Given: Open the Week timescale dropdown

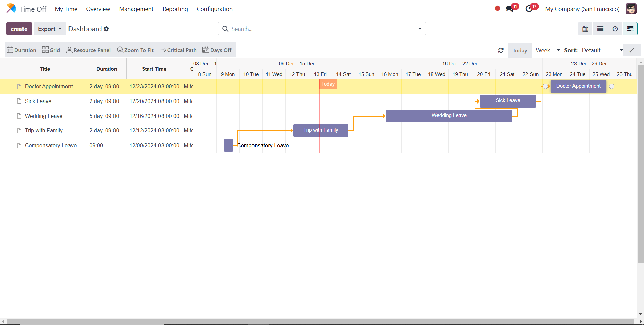Looking at the screenshot, I should click(x=548, y=50).
